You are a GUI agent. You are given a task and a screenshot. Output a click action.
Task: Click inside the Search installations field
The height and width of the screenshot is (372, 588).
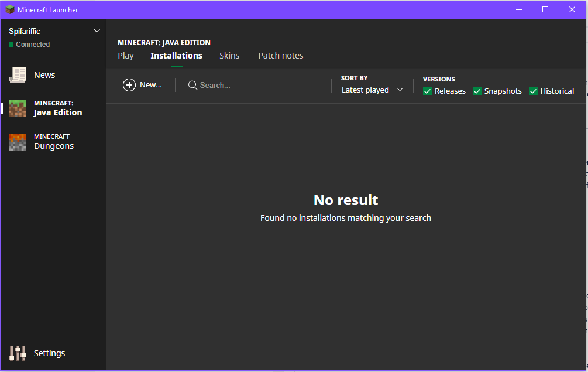(x=255, y=85)
